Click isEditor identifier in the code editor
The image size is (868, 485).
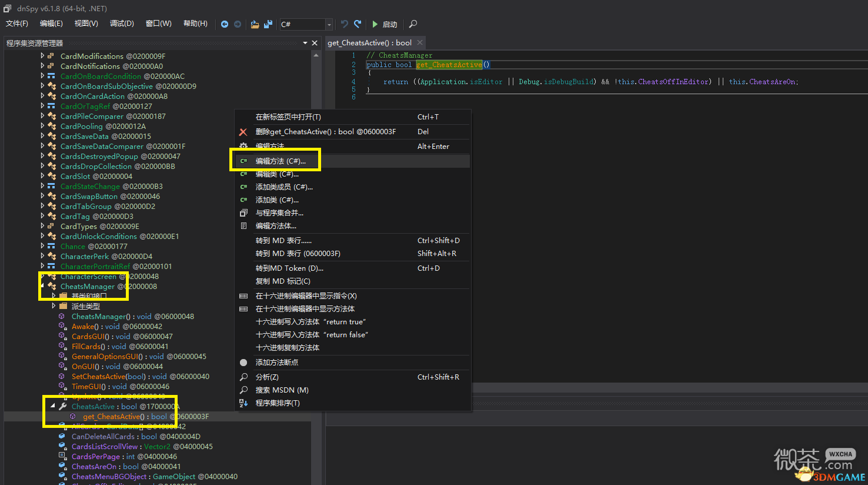[486, 82]
